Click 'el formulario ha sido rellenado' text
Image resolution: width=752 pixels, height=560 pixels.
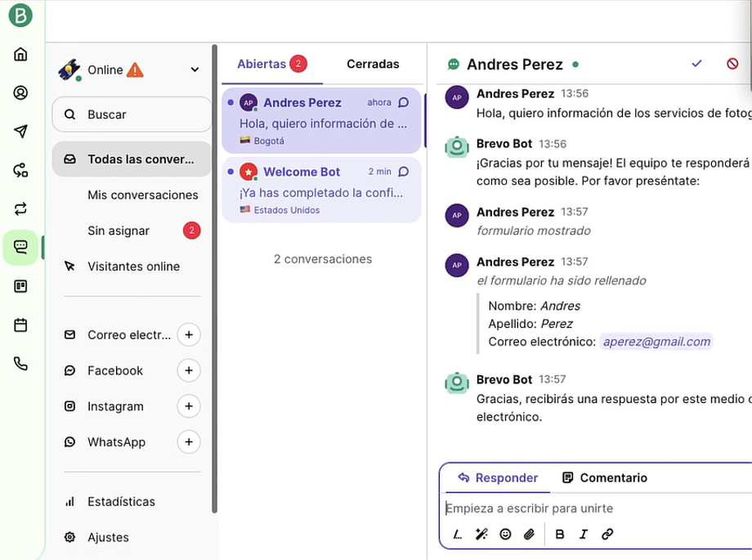[561, 280]
